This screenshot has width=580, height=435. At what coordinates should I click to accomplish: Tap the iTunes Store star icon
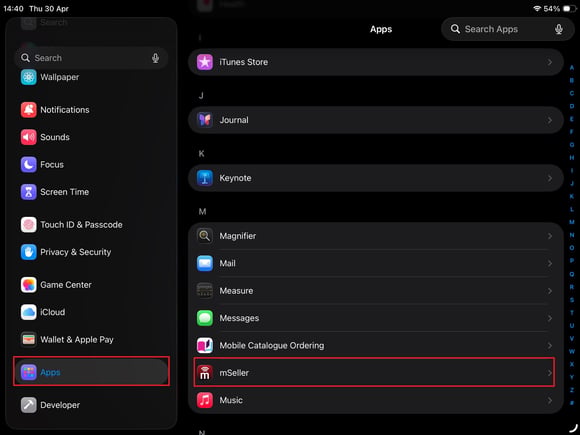tap(205, 62)
